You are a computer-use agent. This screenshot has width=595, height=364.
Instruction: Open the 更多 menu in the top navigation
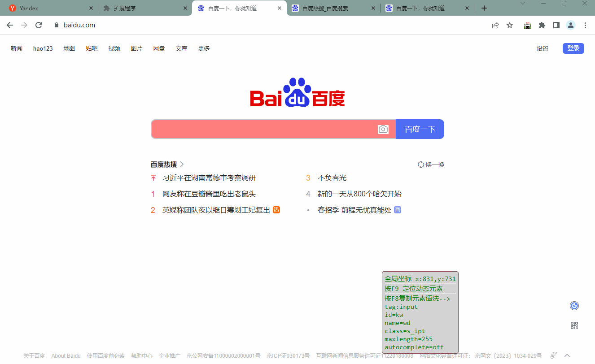coord(204,48)
